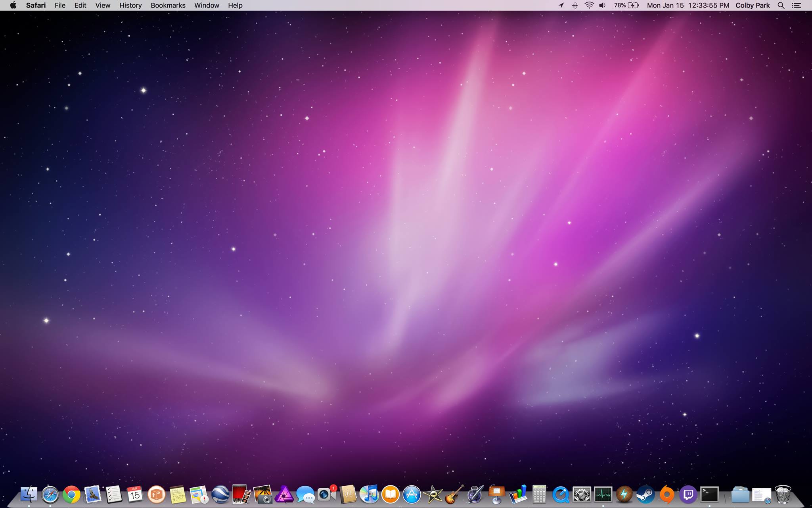The image size is (812, 508).
Task: Click the Spotlight search magnifier
Action: coord(781,5)
